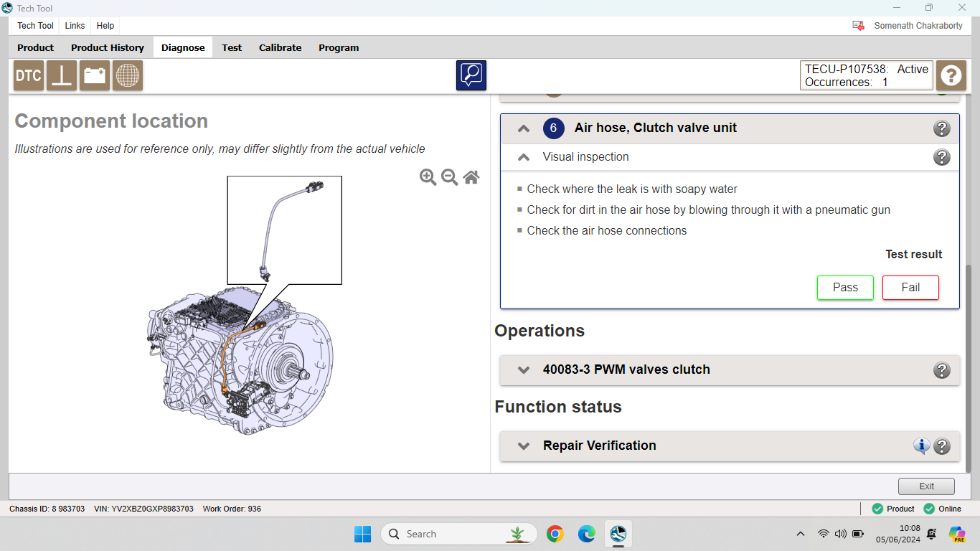The height and width of the screenshot is (551, 980).
Task: Open help for Visual inspection
Action: point(942,157)
